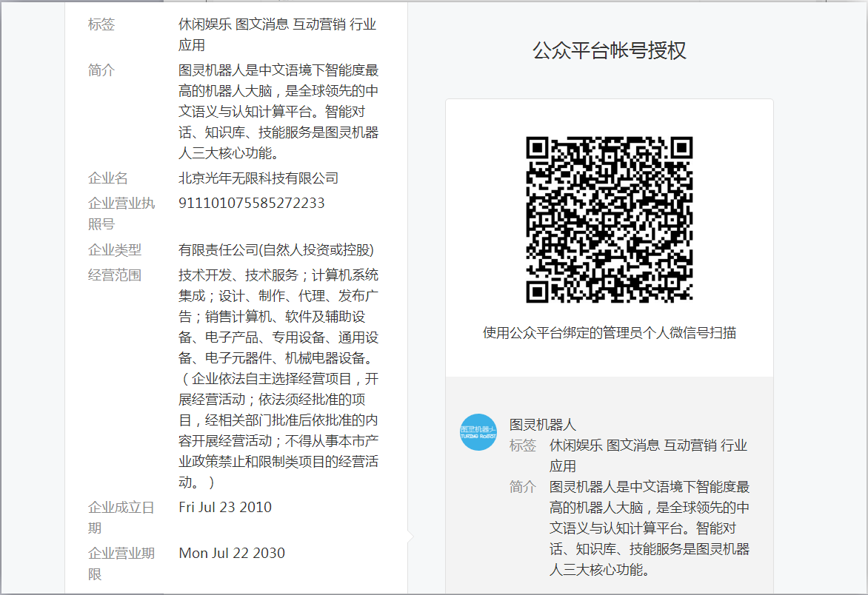Click the 简介 label in the authorization card

pos(522,487)
